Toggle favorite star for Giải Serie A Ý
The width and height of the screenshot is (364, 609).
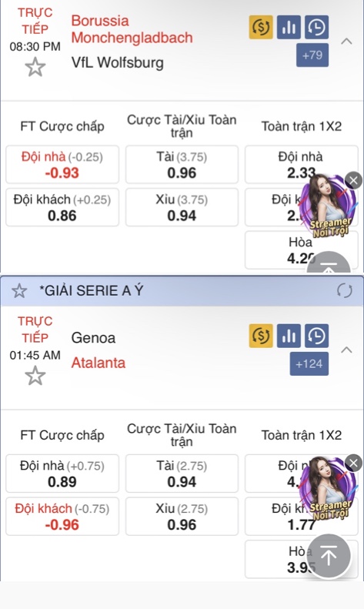pyautogui.click(x=19, y=291)
